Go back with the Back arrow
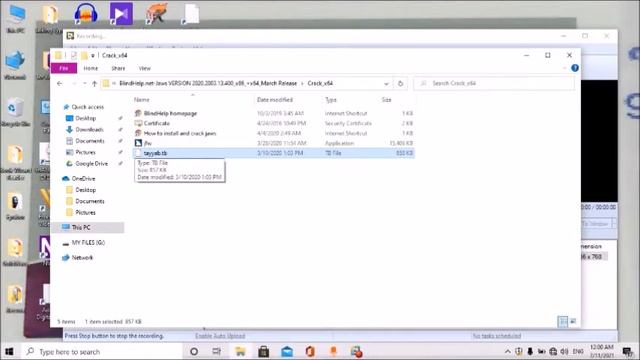The image size is (640, 360). [60, 83]
